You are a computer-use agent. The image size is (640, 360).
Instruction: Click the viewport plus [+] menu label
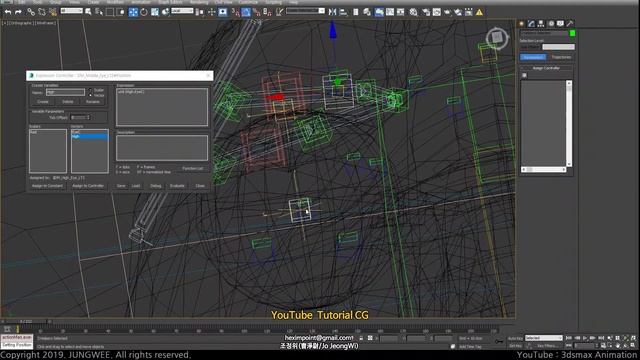[4, 23]
